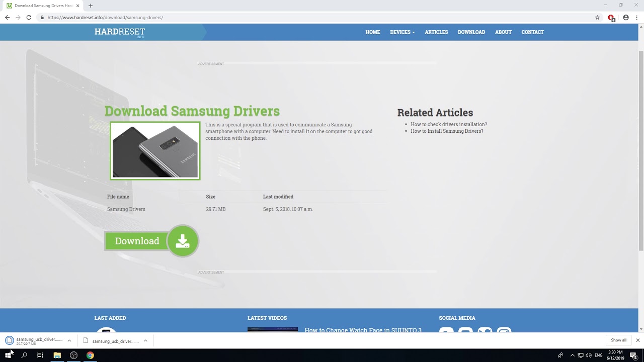Open Chrome three-dot menu
644x362 pixels.
tap(637, 17)
